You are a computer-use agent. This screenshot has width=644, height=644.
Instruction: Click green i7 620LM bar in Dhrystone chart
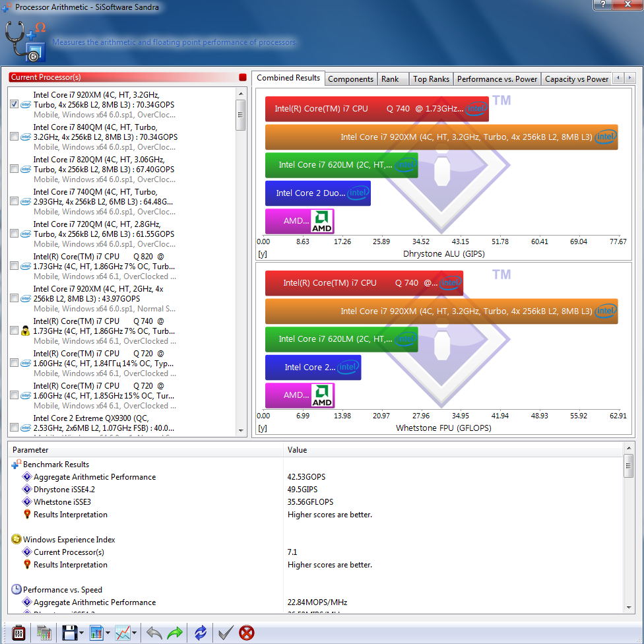(x=342, y=165)
